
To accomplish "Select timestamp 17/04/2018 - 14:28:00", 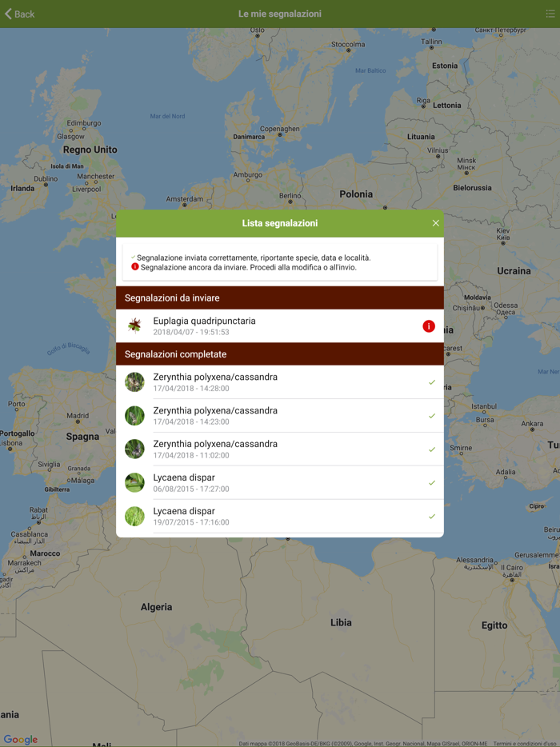I will (x=191, y=388).
